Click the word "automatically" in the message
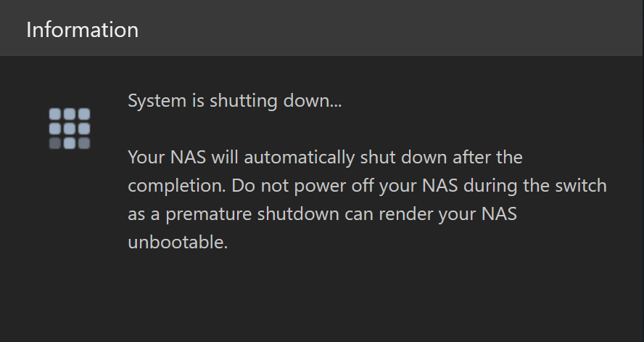Screen dimensions: 644x342 pos(300,158)
